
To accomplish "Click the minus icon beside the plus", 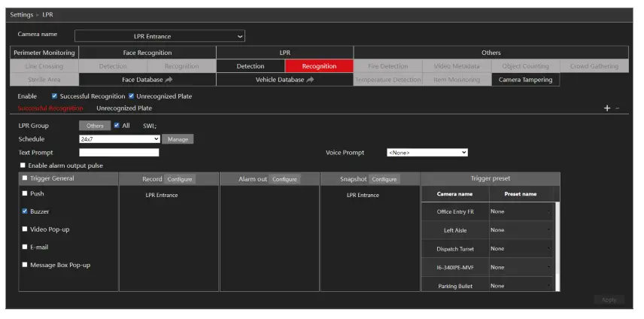I will point(618,108).
